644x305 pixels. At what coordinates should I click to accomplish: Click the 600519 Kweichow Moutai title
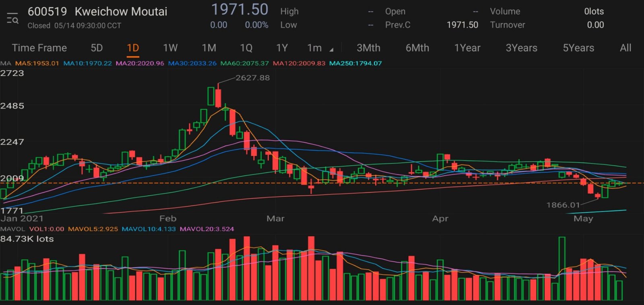click(x=97, y=12)
